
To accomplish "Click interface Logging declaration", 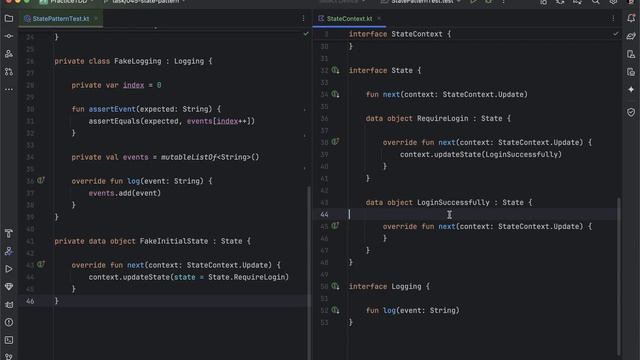I will point(389,287).
